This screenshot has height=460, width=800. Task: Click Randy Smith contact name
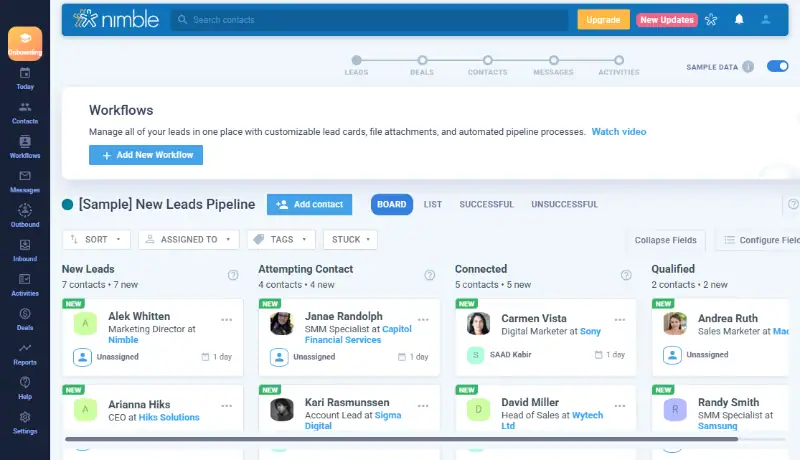point(728,402)
